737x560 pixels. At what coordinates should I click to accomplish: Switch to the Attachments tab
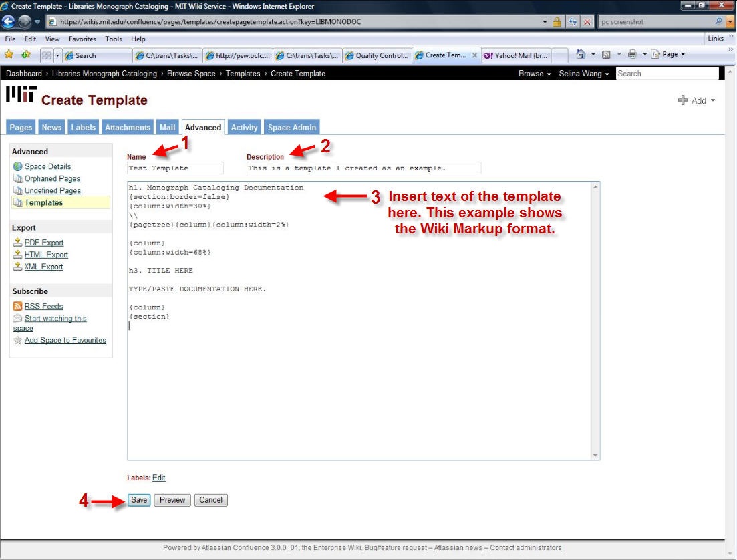point(127,127)
